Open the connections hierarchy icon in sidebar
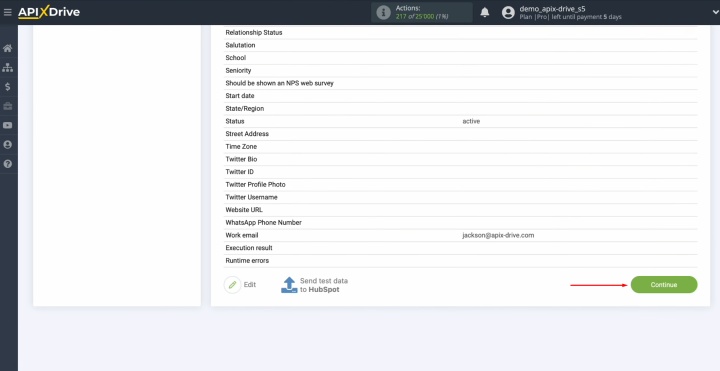Screen dimensions: 720x371 7,67
